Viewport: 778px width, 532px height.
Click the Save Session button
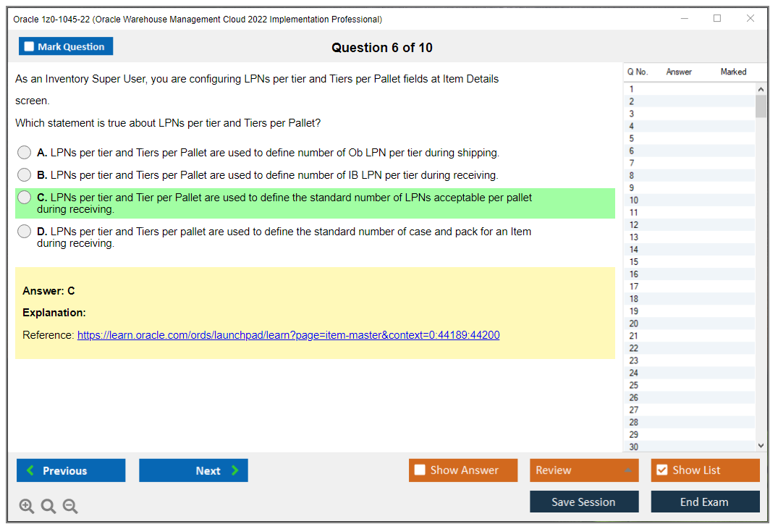(x=584, y=502)
